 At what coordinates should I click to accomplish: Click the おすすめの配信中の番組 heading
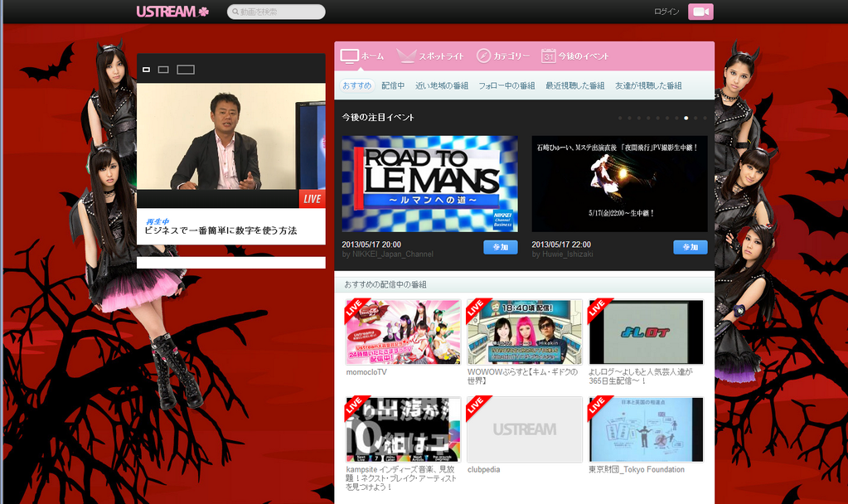coord(385,284)
